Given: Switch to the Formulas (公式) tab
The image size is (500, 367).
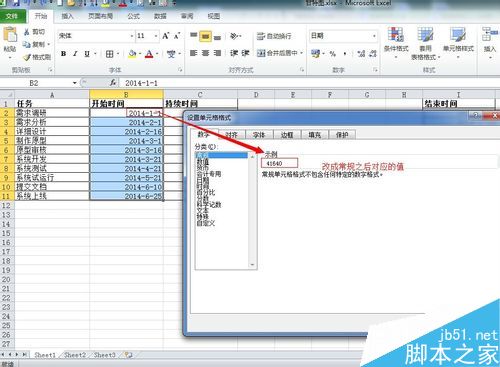Looking at the screenshot, I should pos(133,16).
